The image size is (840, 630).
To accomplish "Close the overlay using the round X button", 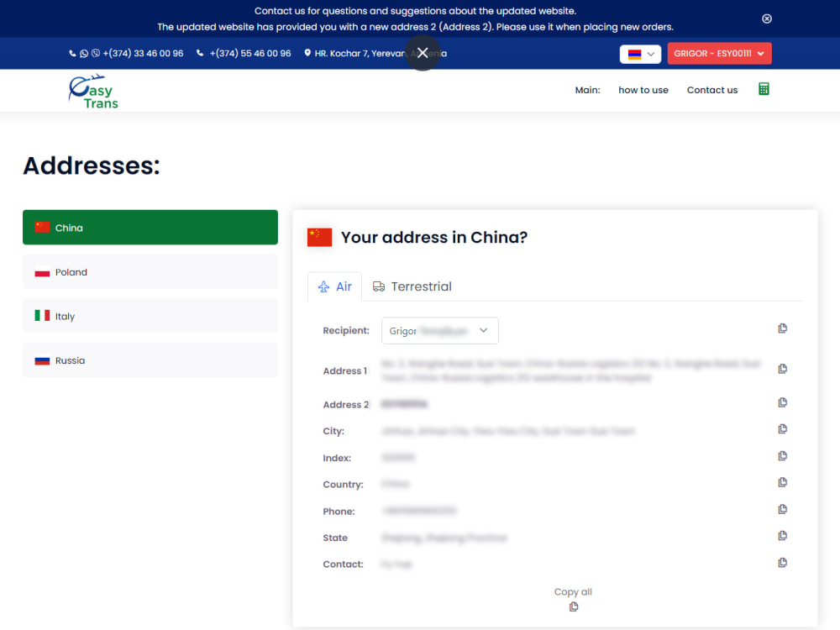I will click(x=423, y=52).
